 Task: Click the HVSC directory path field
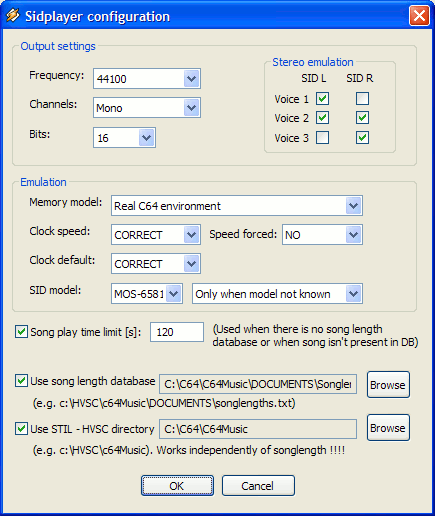(x=258, y=429)
